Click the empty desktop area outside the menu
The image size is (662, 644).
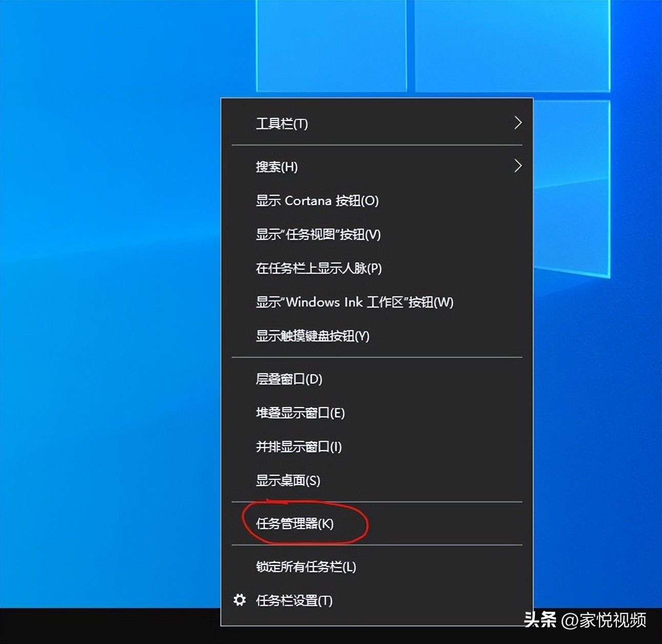point(102,308)
